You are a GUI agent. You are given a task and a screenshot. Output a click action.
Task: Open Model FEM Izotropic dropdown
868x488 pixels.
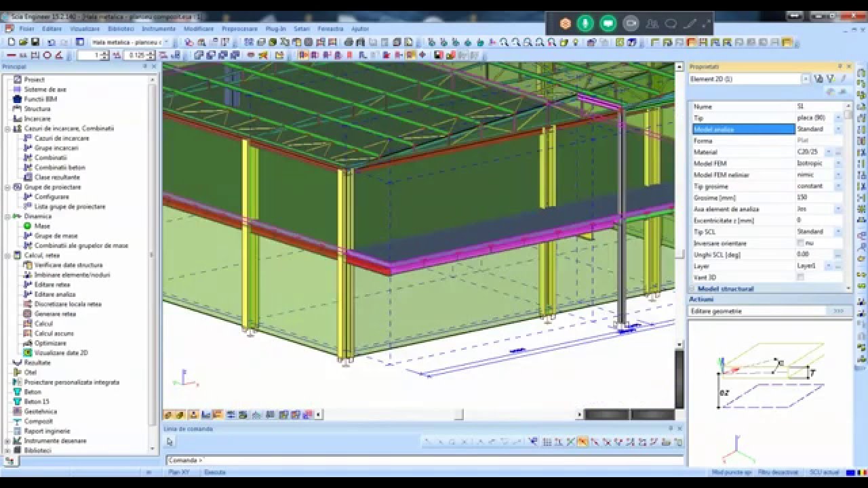(839, 163)
